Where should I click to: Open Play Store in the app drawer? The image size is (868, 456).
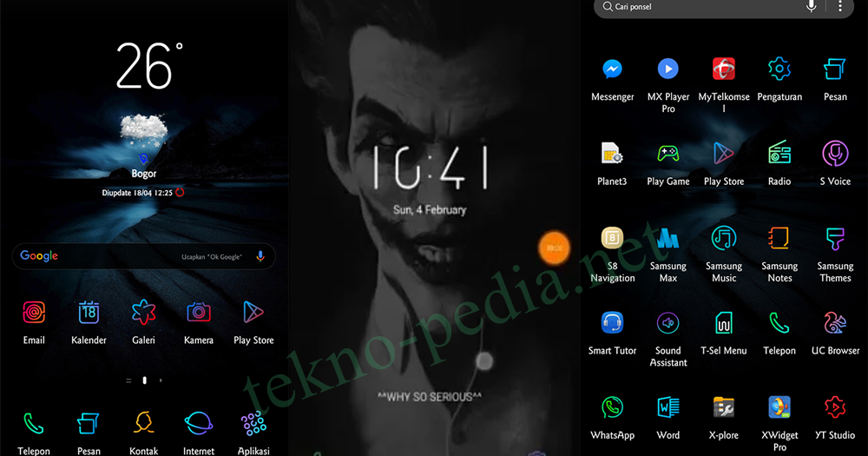724,154
